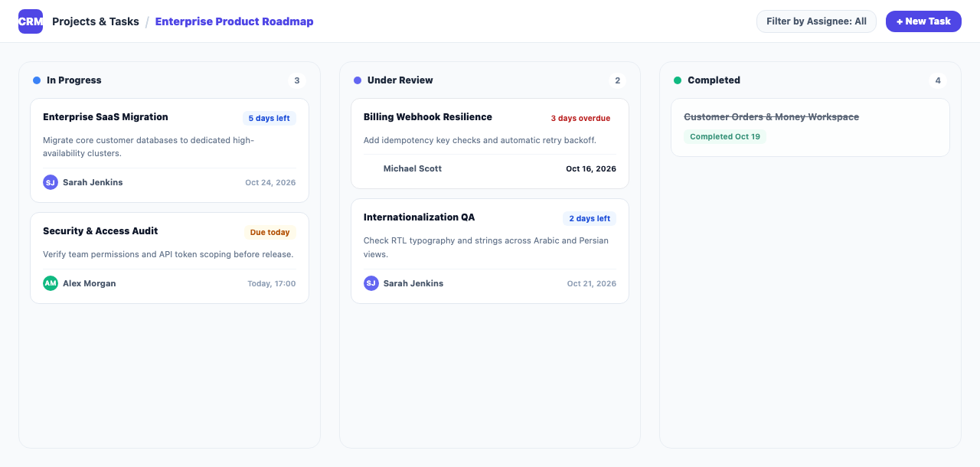This screenshot has height=467, width=980.
Task: Select Enterprise Product Roadmap breadcrumb
Action: (x=234, y=21)
